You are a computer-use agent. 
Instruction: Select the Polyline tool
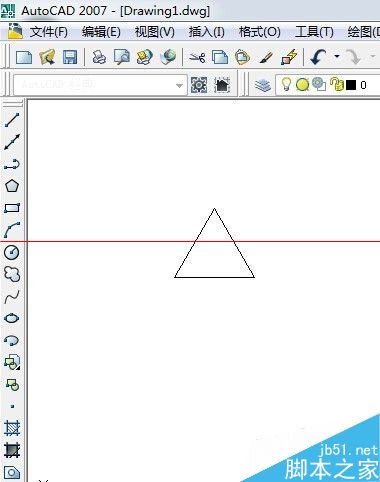(x=12, y=164)
